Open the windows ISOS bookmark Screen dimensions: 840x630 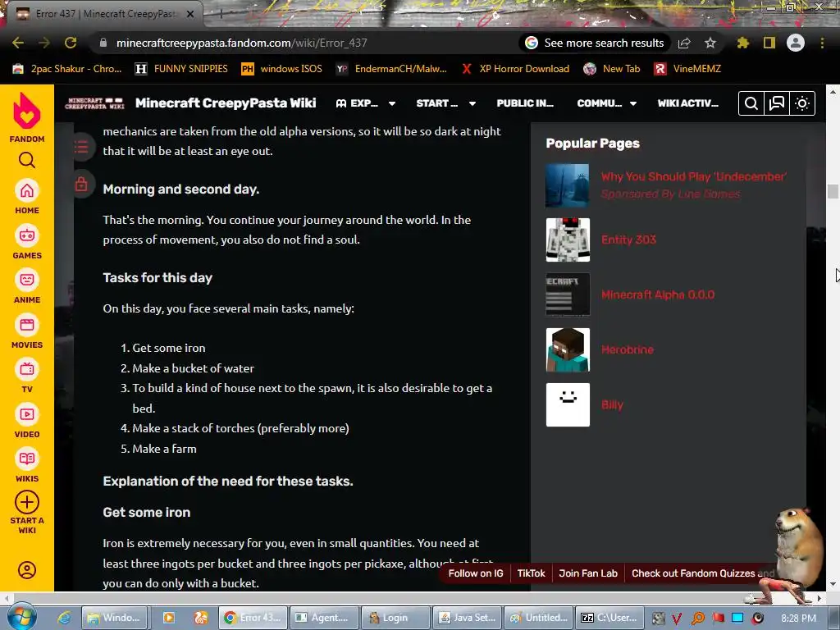click(x=282, y=69)
